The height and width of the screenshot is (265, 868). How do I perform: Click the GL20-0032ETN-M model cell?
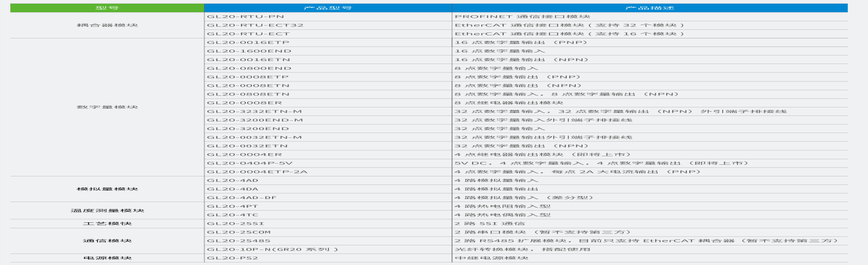click(328, 137)
